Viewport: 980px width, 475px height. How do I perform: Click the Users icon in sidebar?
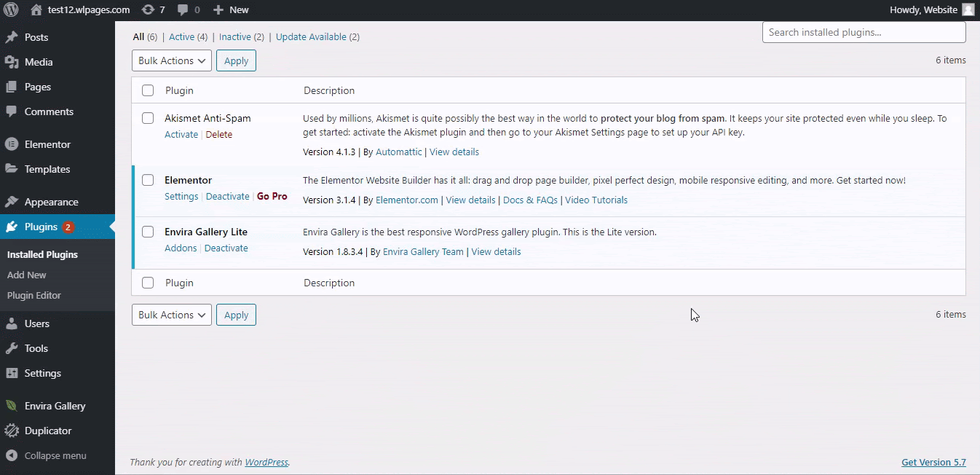pos(11,323)
